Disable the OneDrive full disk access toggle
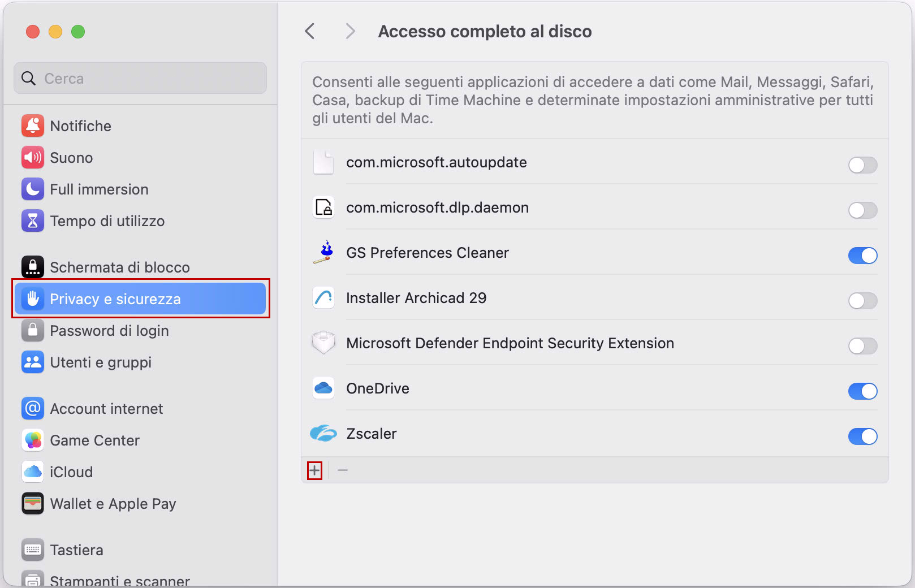The image size is (915, 588). point(862,391)
